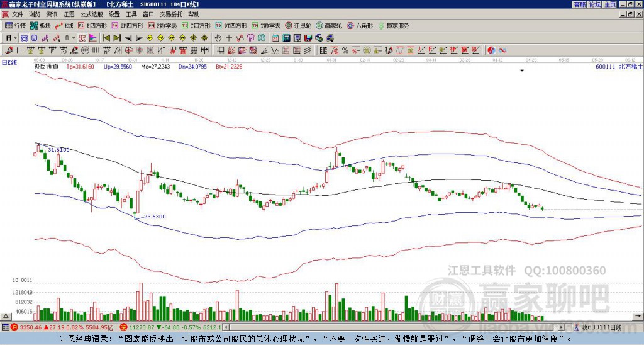644x345 pixels.
Task: Expand the candlestick chart-type dropdown arrow
Action: pos(74,38)
